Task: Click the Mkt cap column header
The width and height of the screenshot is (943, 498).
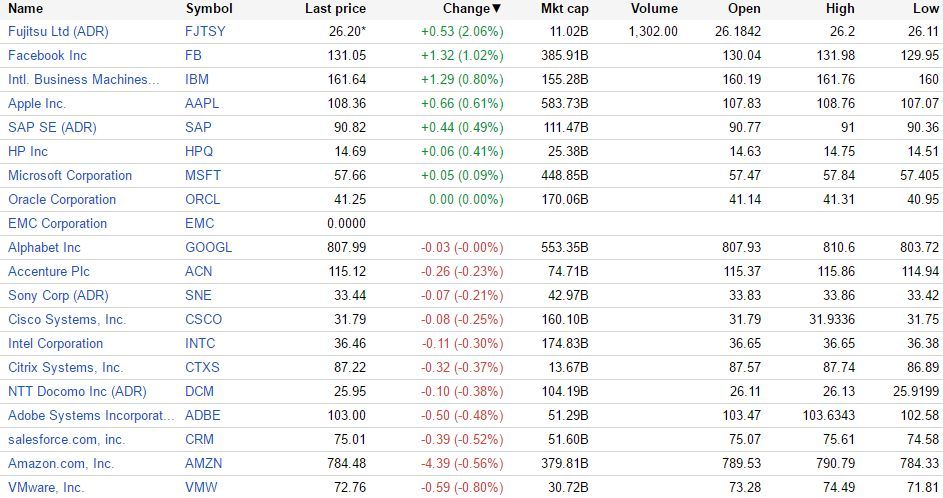Action: tap(564, 8)
